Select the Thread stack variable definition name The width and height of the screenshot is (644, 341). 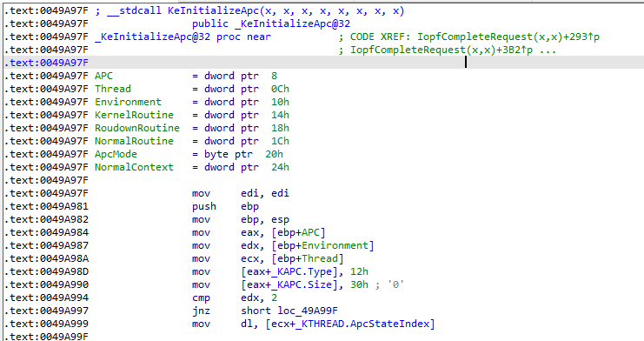113,90
